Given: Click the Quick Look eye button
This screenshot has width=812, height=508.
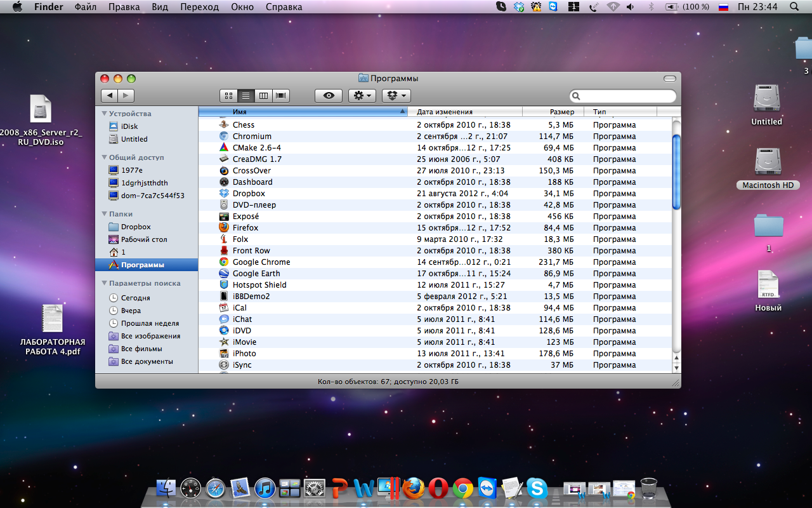Looking at the screenshot, I should click(x=329, y=96).
